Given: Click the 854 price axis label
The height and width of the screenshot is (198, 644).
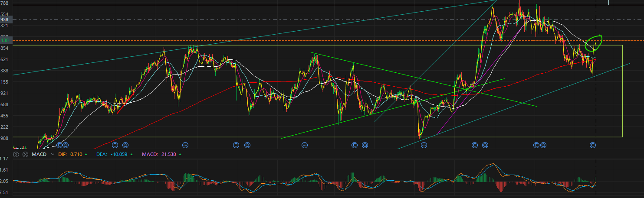Looking at the screenshot, I should click(x=5, y=49).
